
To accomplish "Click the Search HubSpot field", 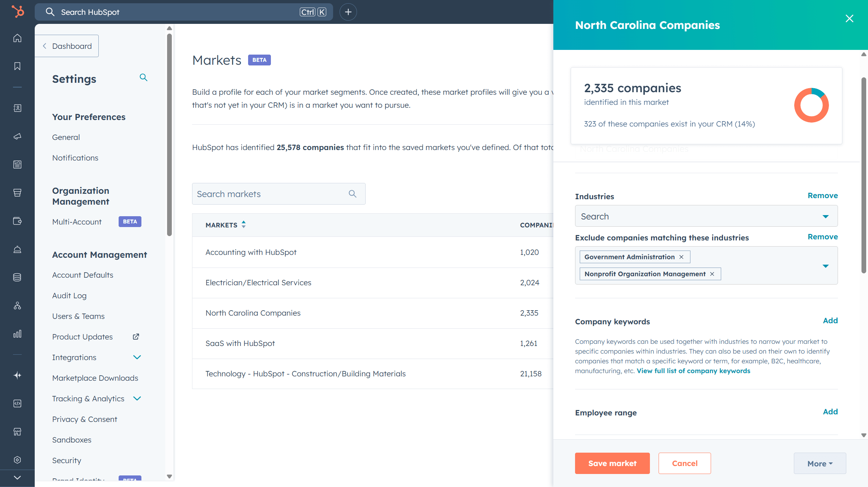I will [184, 12].
